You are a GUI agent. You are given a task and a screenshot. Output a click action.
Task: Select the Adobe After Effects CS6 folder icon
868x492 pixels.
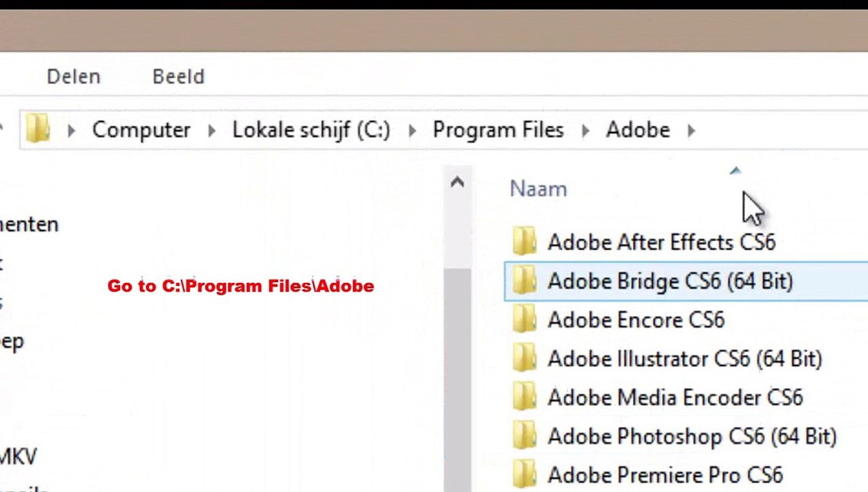coord(524,242)
